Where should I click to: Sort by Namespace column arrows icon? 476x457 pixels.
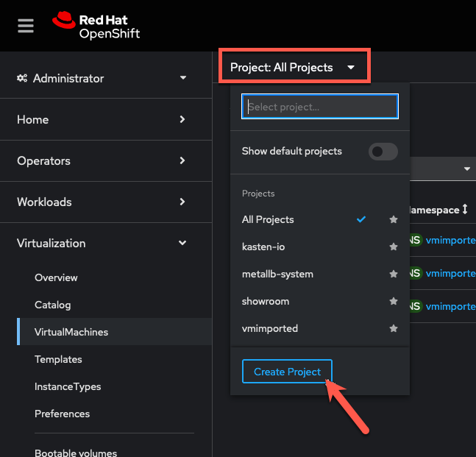[x=465, y=209]
